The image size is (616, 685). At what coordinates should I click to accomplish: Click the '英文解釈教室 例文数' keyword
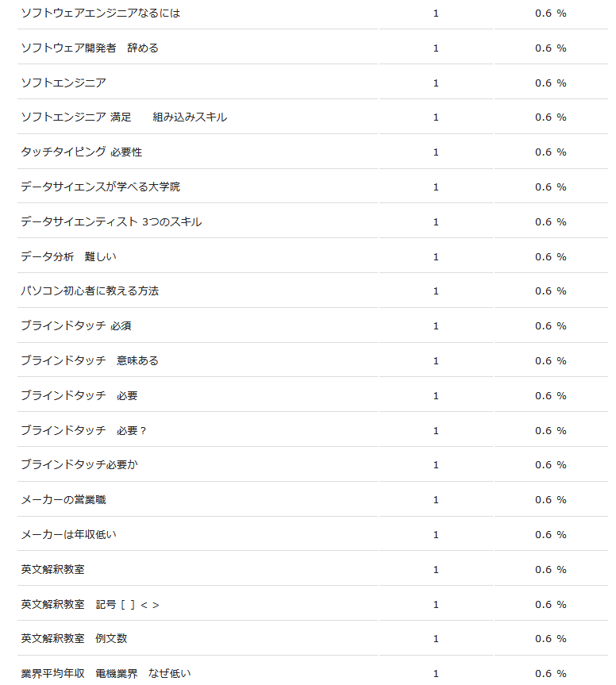(x=74, y=639)
